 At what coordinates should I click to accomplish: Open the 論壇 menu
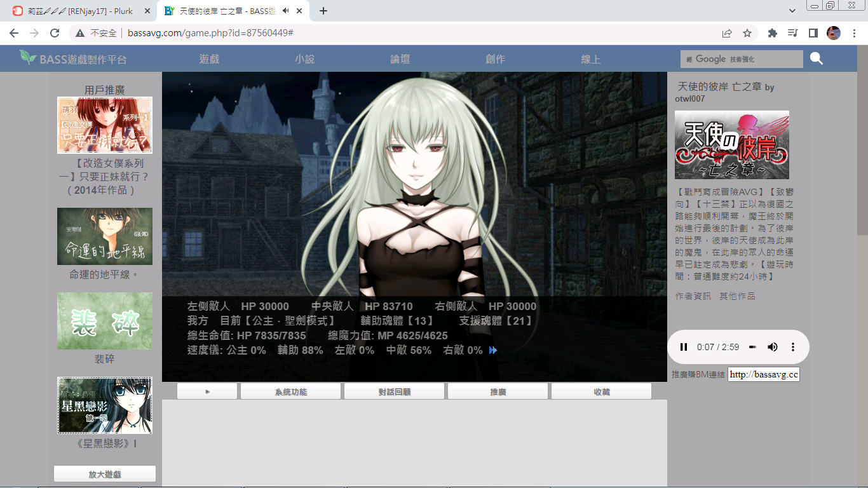point(400,59)
